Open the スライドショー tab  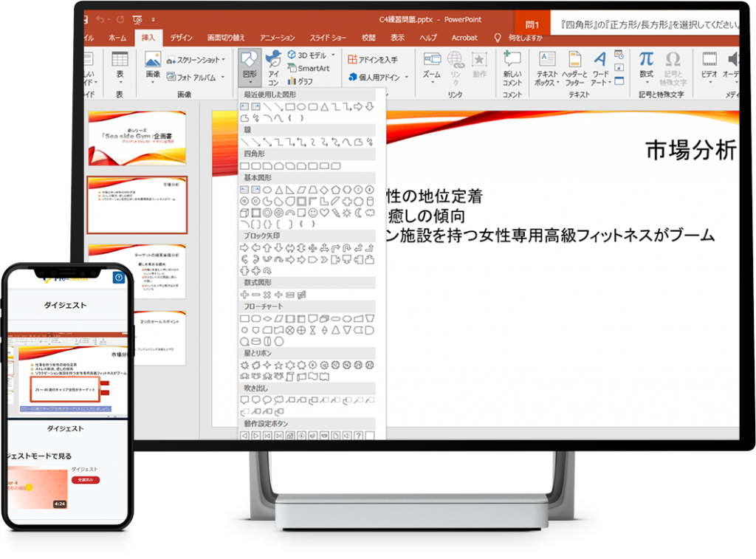pyautogui.click(x=328, y=38)
